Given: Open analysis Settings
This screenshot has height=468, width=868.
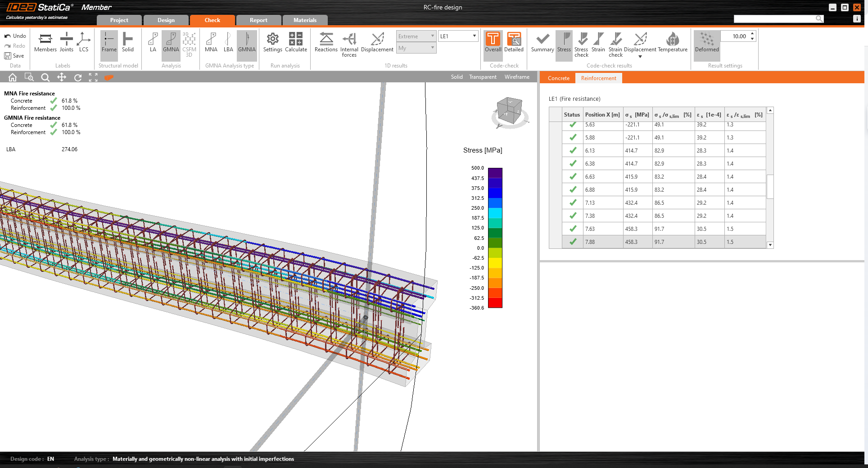Looking at the screenshot, I should pos(272,43).
